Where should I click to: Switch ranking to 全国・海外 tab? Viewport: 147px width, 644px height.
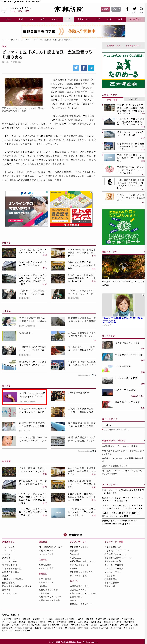[x=134, y=99]
